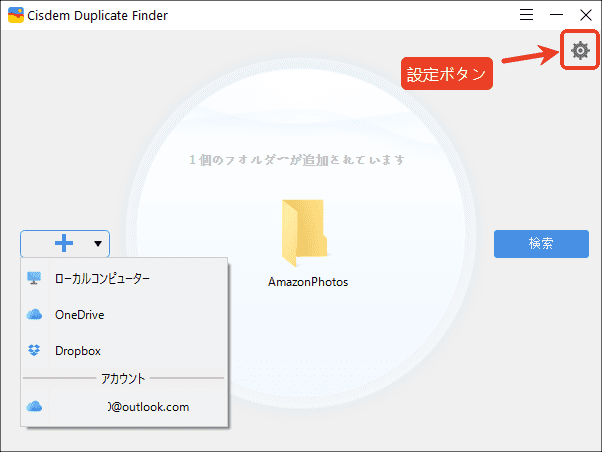Expand the add-folder dropdown arrow

[98, 244]
